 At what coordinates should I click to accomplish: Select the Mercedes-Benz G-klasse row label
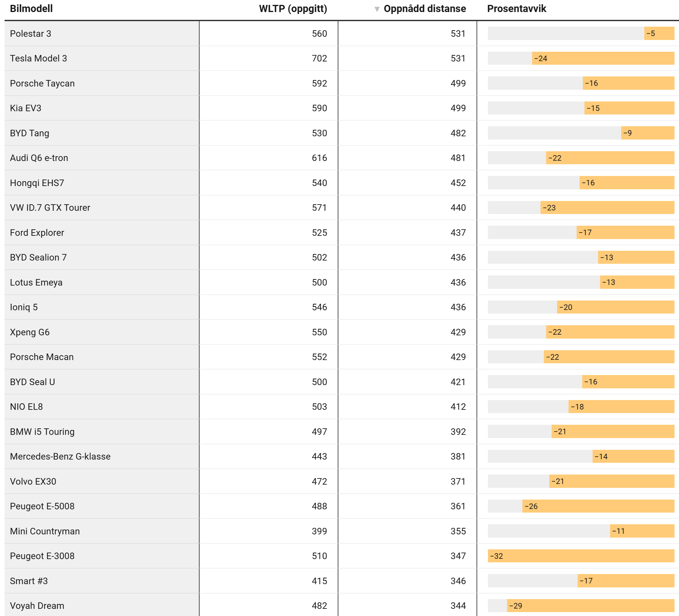point(60,456)
